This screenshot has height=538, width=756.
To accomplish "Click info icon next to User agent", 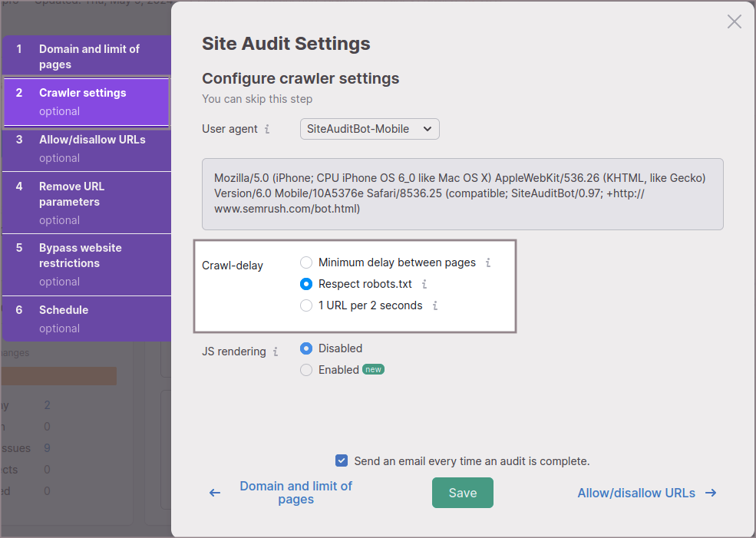I will 267,130.
